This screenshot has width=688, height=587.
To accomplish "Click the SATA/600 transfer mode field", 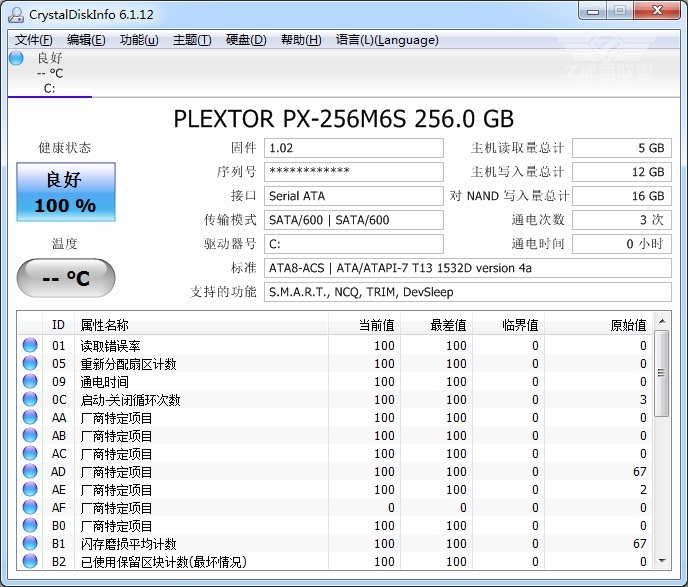I will tap(354, 220).
